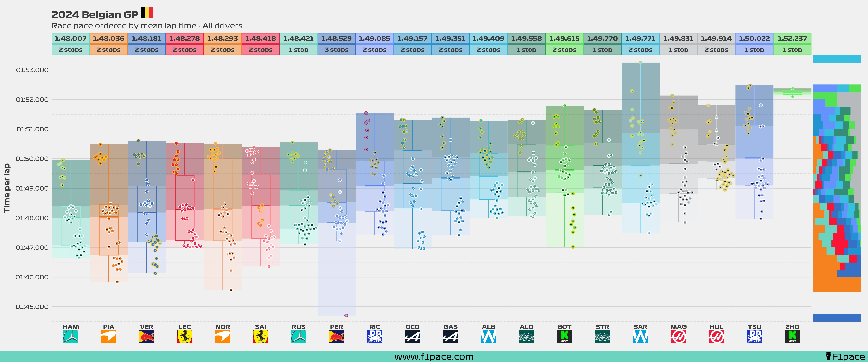Click the ZHO driver label
The width and height of the screenshot is (868, 362).
[x=793, y=327]
